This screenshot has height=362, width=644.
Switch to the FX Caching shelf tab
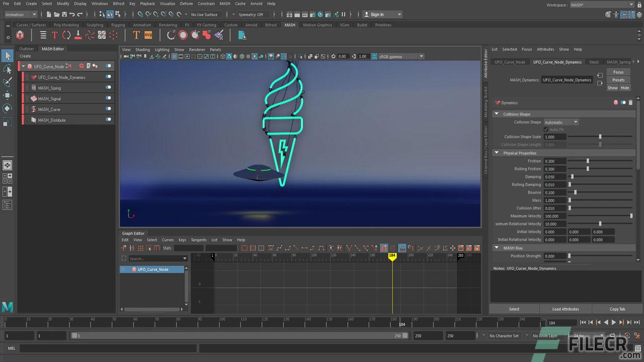206,25
